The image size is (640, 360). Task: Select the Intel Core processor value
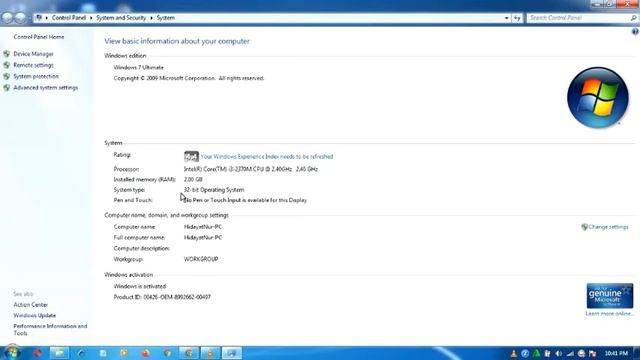pyautogui.click(x=251, y=169)
